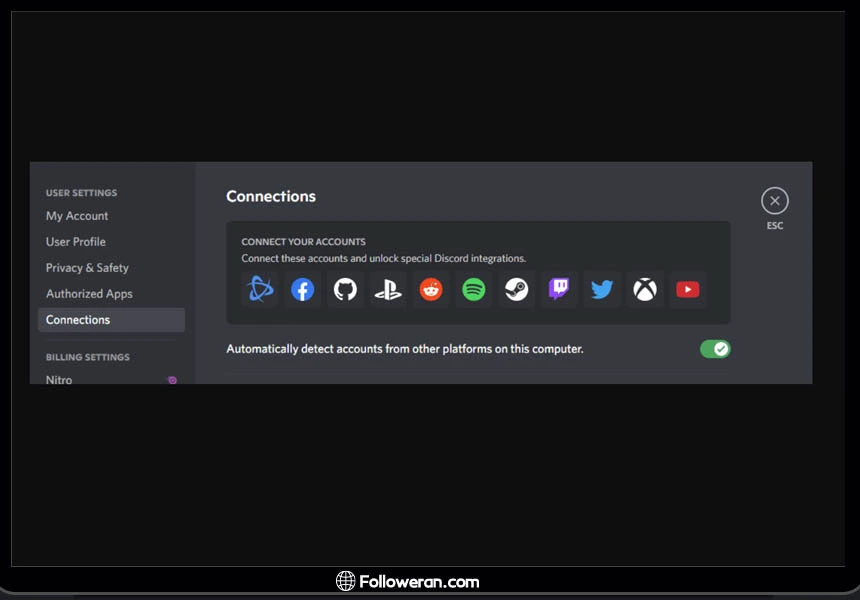Click the Xbox connection icon
This screenshot has width=860, height=600.
[645, 290]
